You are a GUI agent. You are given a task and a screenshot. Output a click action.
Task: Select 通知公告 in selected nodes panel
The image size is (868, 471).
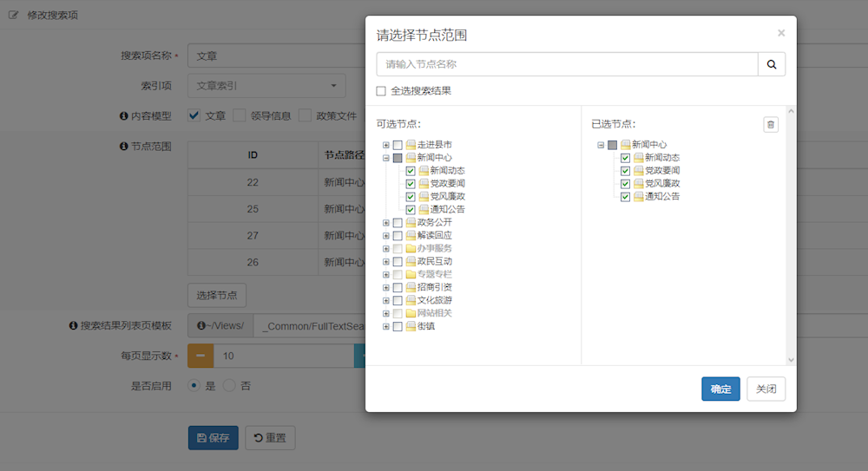[x=662, y=197]
